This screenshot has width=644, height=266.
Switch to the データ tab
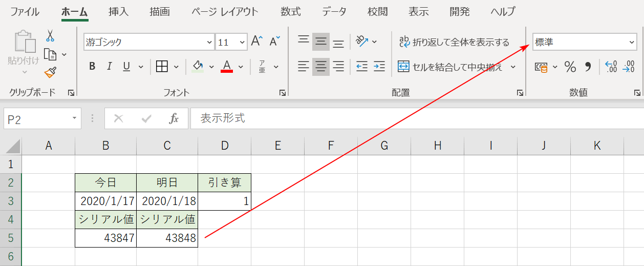334,11
